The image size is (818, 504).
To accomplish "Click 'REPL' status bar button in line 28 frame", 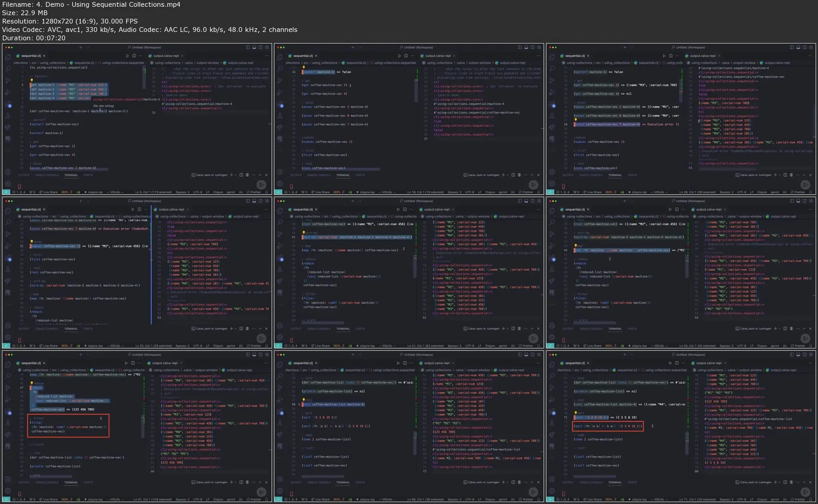I will tap(609, 192).
